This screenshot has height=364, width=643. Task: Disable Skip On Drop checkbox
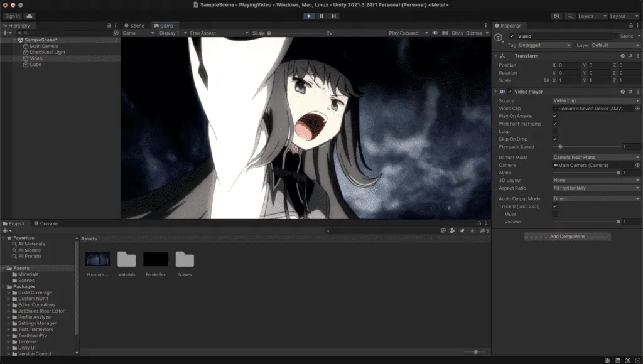[555, 139]
